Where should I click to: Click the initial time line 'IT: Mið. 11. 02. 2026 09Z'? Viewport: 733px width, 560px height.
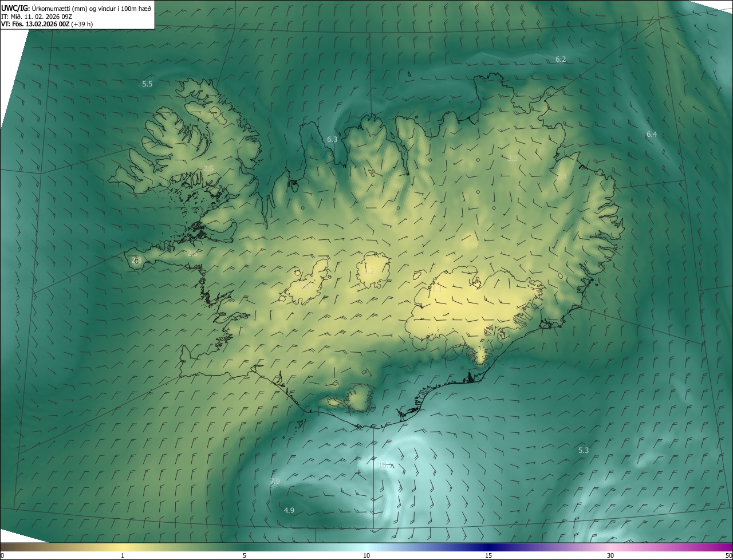36,16
